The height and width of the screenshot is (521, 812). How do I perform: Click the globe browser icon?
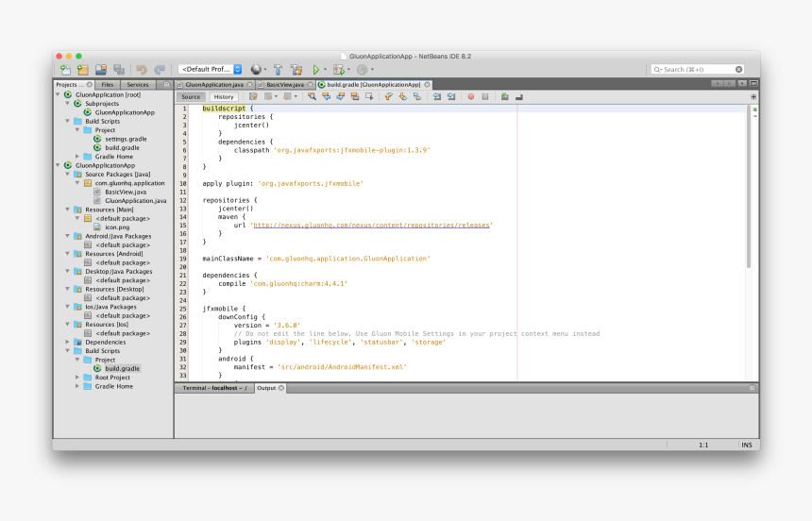tap(256, 70)
